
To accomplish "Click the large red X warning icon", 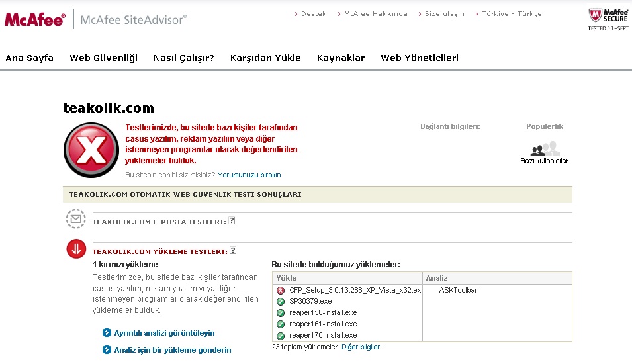I will point(91,150).
